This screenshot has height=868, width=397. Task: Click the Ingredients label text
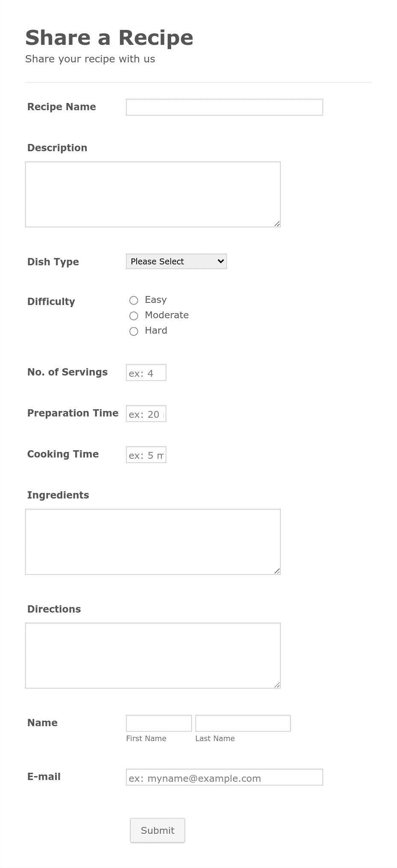(58, 495)
